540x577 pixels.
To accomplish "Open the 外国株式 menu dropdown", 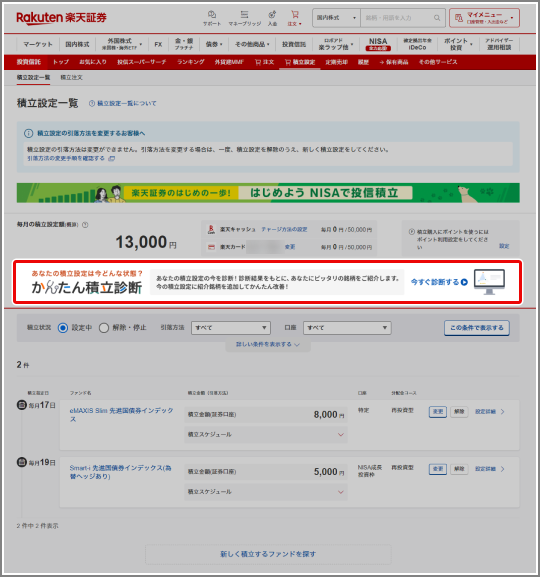I will 122,44.
